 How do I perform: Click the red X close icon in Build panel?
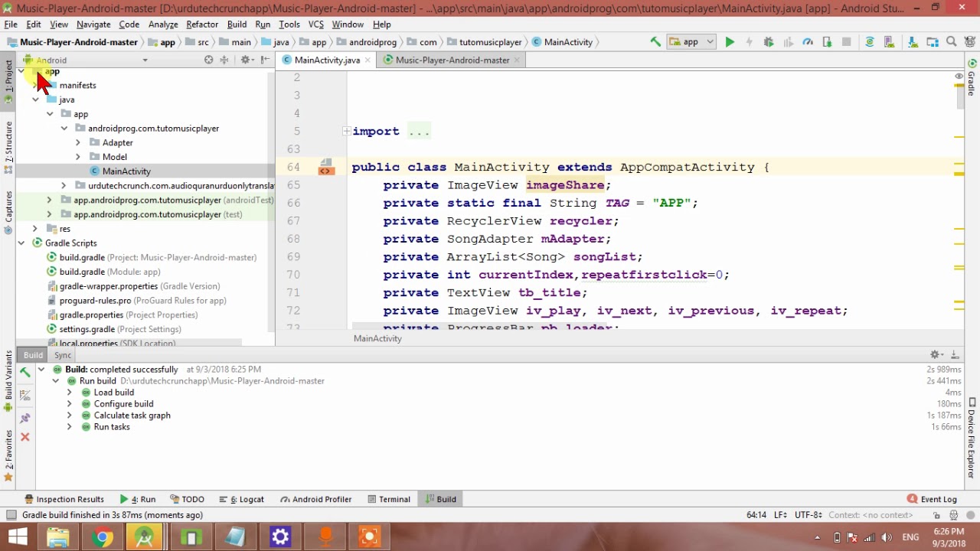pos(25,437)
